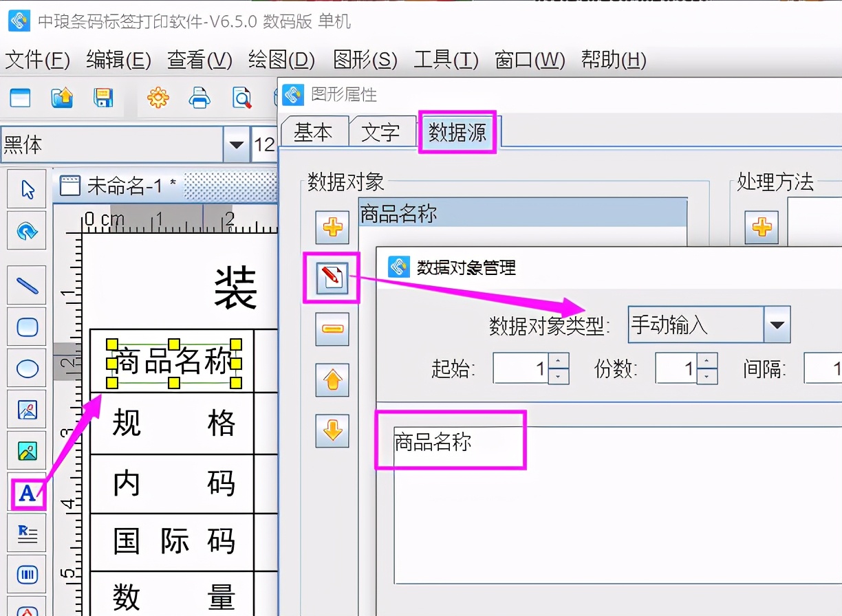Screen dimensions: 842x616
Task: Remove data object with minus button
Action: [x=333, y=329]
